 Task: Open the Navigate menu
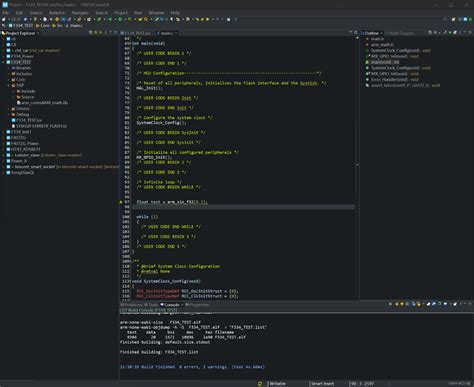(x=80, y=13)
